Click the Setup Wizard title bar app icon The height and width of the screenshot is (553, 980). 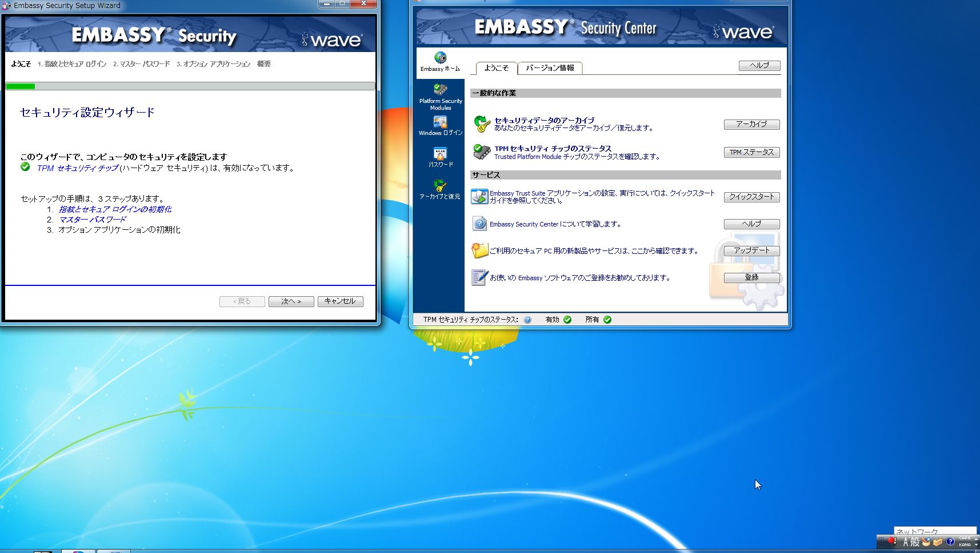pyautogui.click(x=6, y=6)
